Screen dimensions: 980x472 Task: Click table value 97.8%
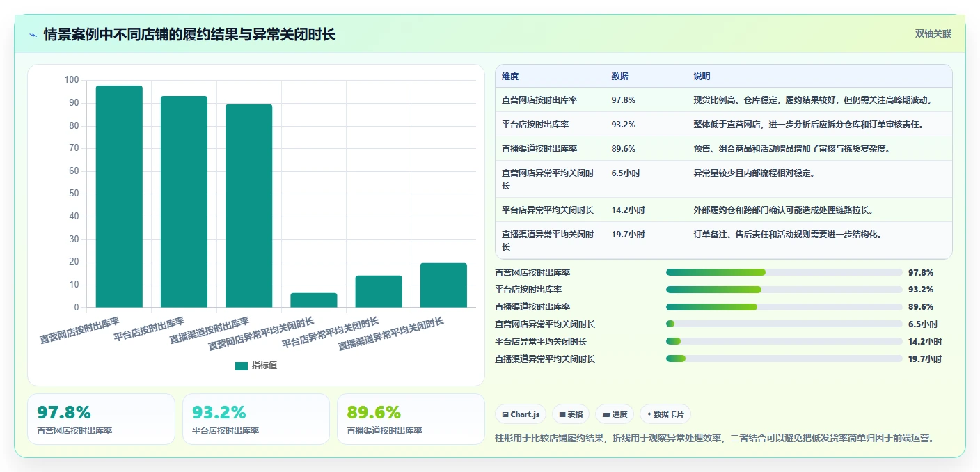624,100
